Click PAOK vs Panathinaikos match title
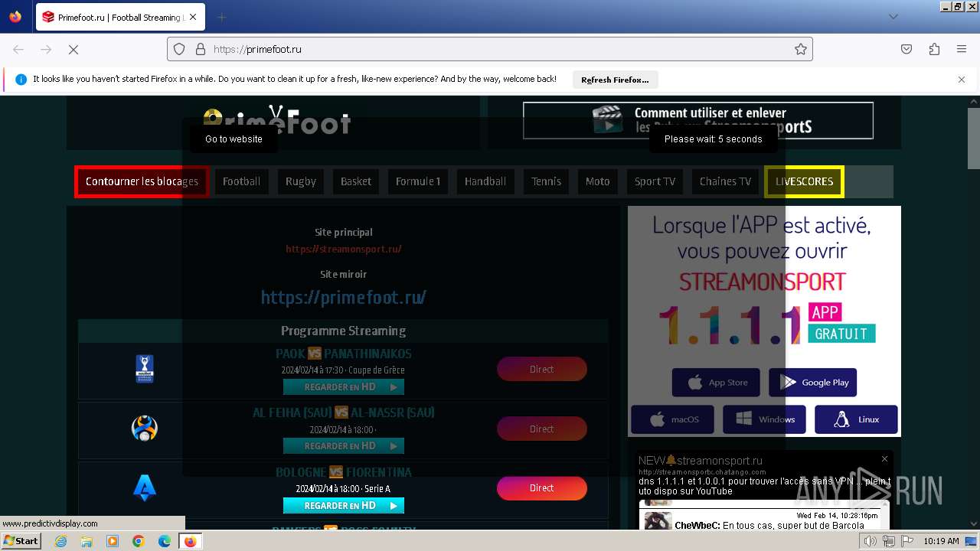 [344, 354]
